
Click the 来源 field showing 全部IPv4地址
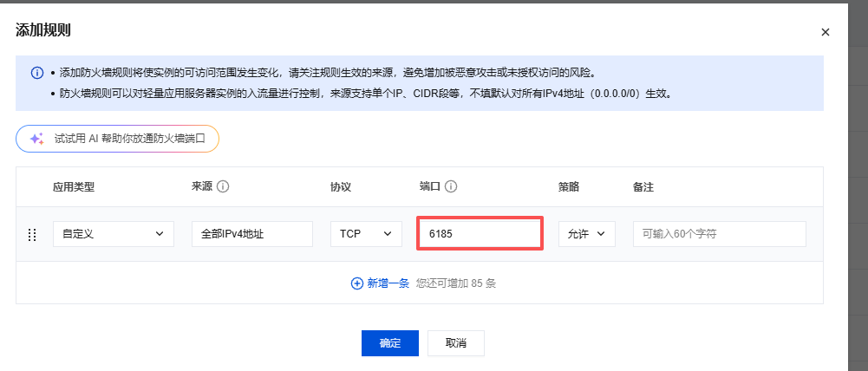click(251, 234)
